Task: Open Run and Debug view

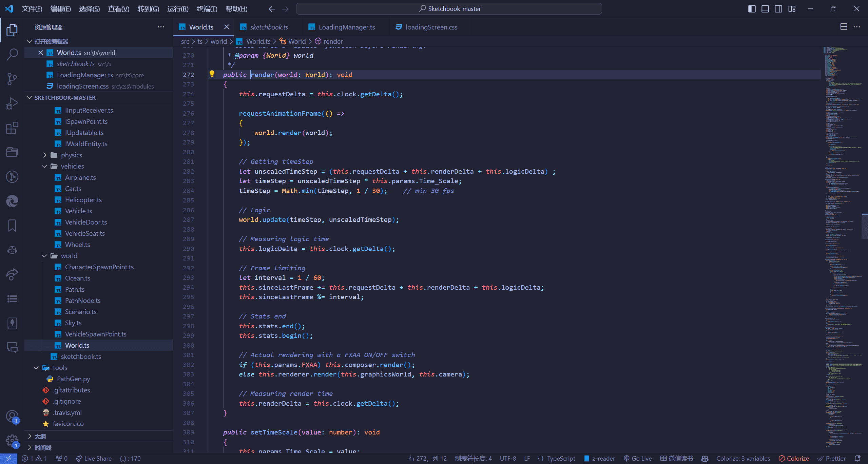Action: (x=12, y=103)
